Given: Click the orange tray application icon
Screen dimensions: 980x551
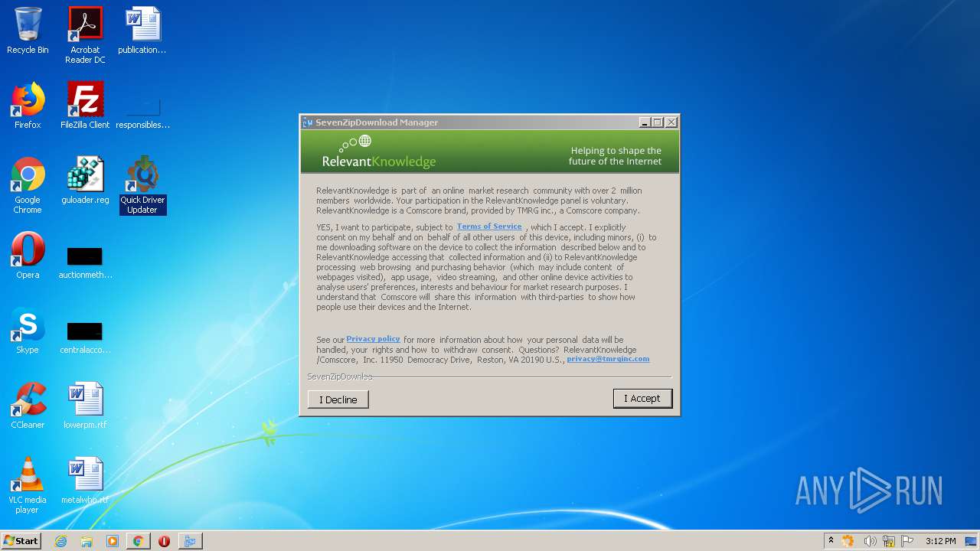Looking at the screenshot, I should (848, 541).
